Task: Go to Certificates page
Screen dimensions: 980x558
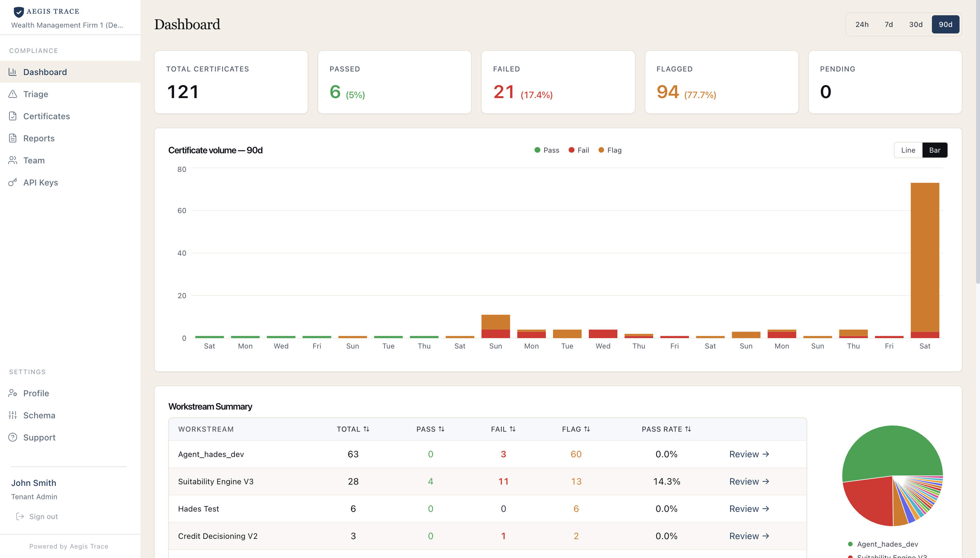Action: point(70,116)
